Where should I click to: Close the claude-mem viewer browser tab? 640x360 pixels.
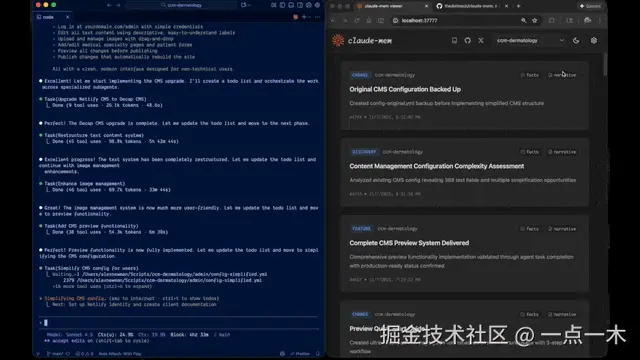pyautogui.click(x=426, y=6)
